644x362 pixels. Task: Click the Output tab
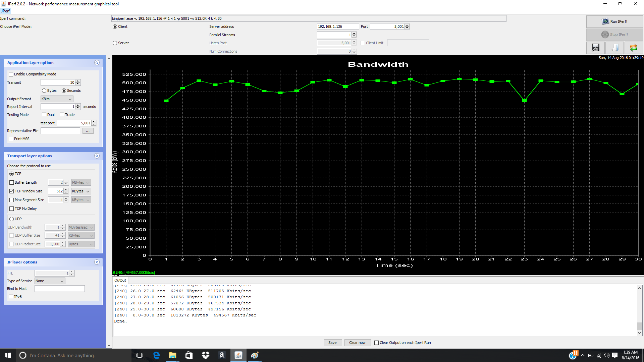(x=120, y=280)
